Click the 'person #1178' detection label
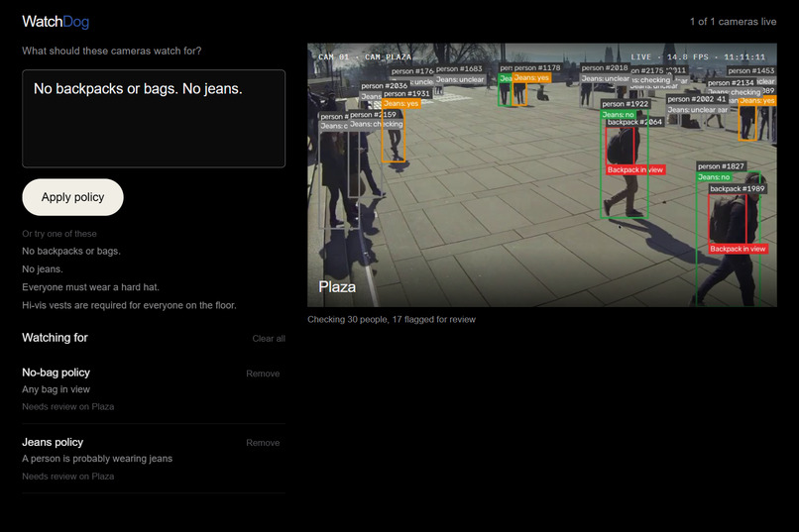The image size is (799, 532). point(537,67)
